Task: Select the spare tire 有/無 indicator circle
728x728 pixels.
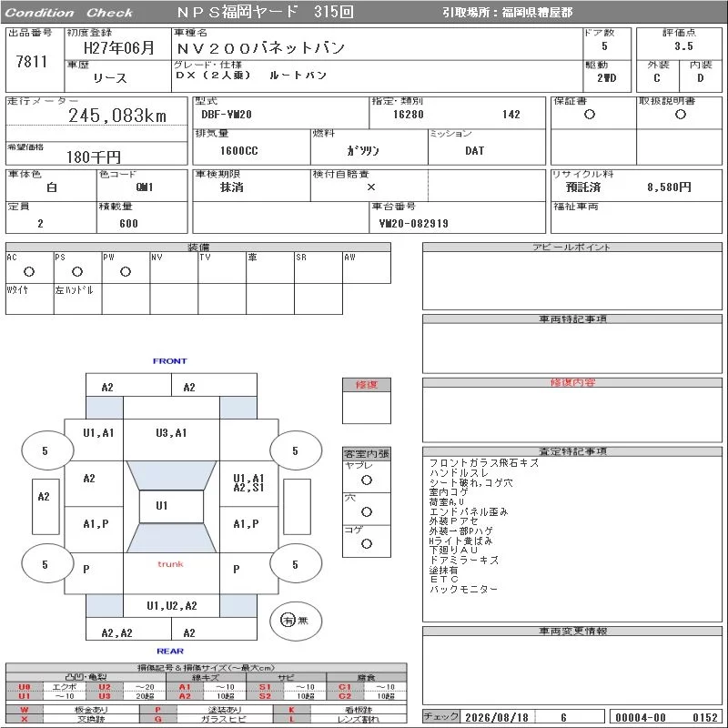Action: [296, 621]
